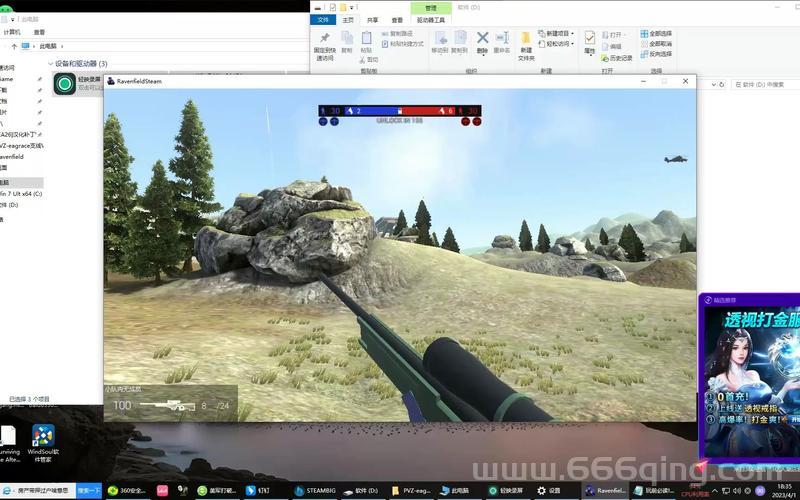Click the game advertisement popup image
800x500 pixels.
coord(753,382)
